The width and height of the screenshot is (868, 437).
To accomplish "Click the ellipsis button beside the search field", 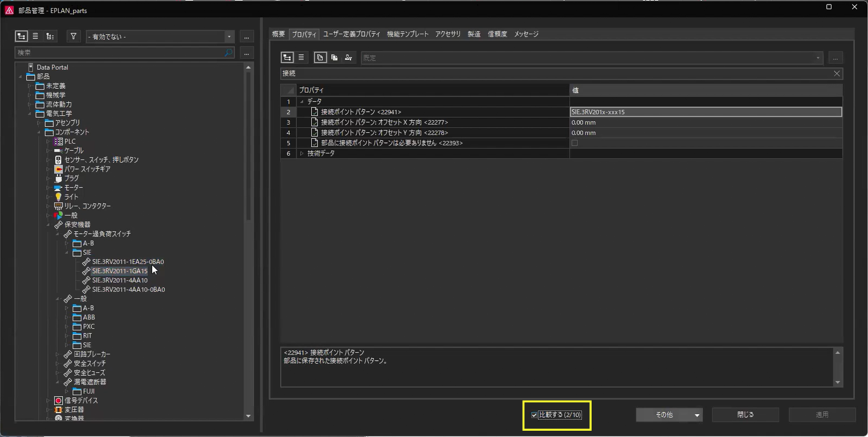I will pos(246,52).
